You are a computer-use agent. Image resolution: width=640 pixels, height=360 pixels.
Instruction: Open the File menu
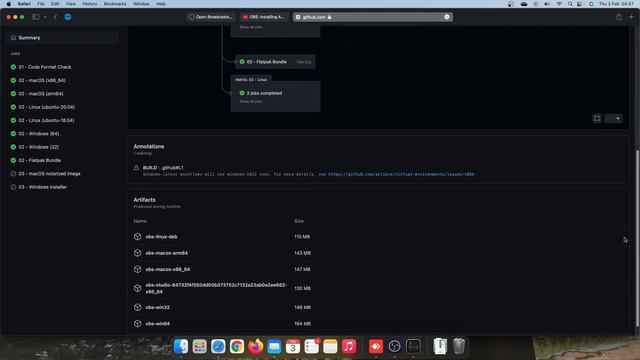41,4
